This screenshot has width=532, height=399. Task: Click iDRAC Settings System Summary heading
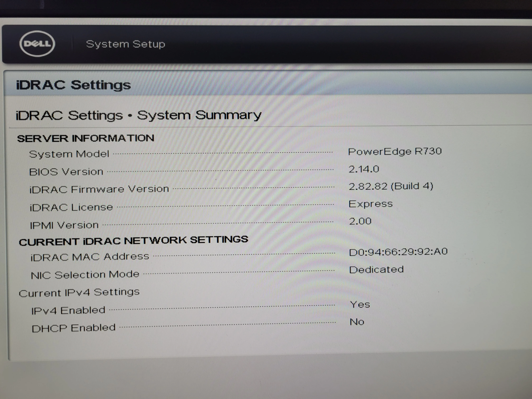139,115
